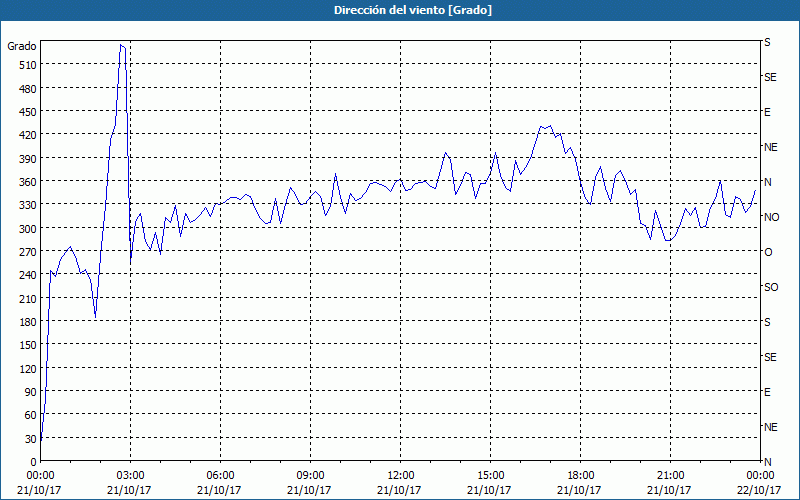The image size is (800, 500).
Task: Click the 'NE' compass label level with 390
Action: 770,147
